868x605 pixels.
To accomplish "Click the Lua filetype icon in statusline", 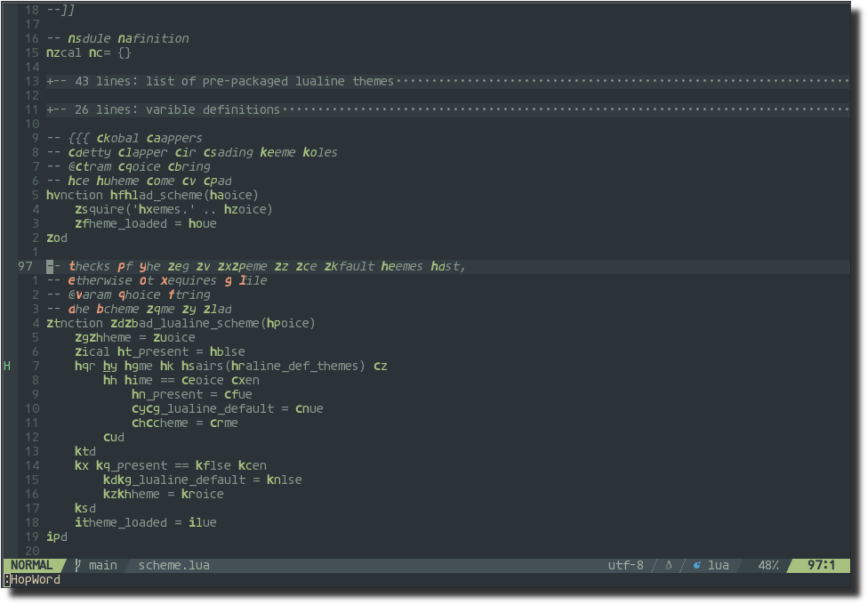I will [697, 565].
